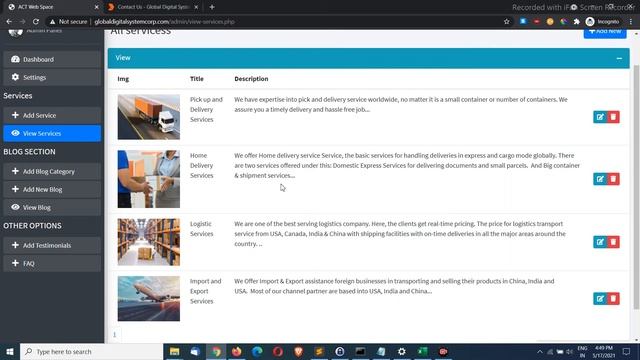Show hidden system tray icons

click(x=540, y=351)
